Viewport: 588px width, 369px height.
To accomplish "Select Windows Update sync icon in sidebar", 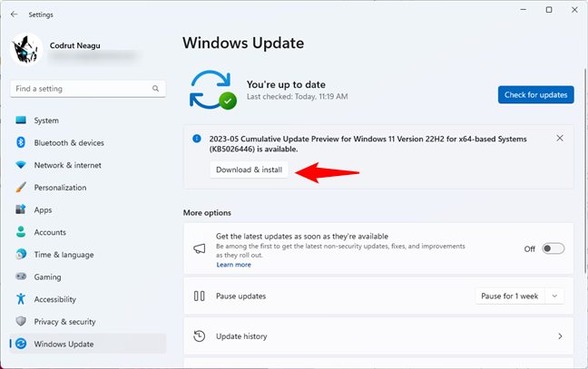I will point(21,344).
